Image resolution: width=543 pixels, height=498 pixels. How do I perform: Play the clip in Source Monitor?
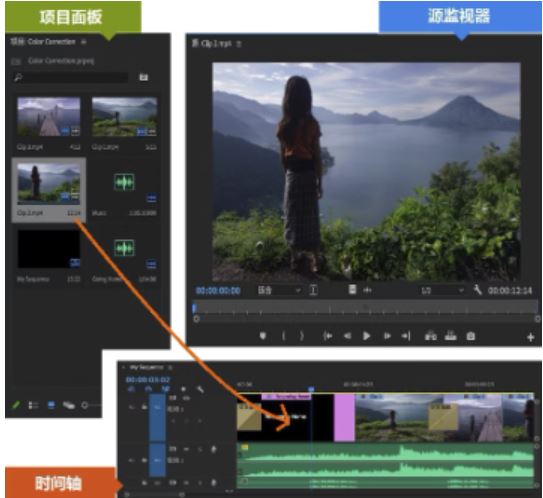tap(366, 336)
